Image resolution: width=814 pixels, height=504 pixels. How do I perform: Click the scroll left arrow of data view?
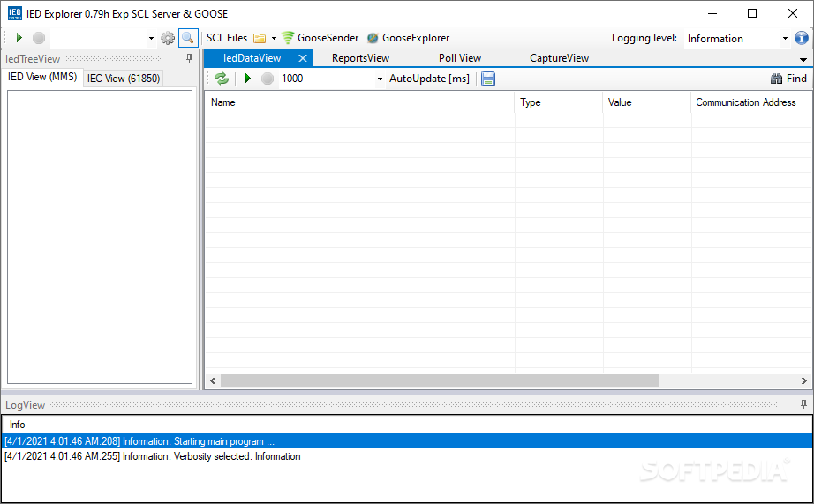click(x=213, y=381)
